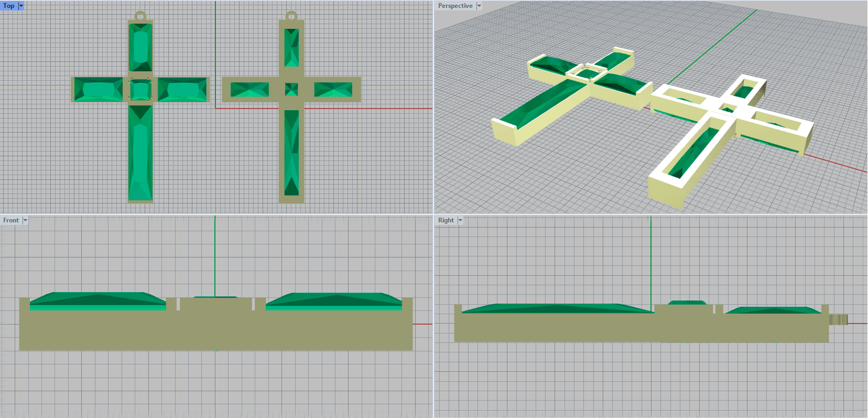Select the bail loop in Right view

pos(839,319)
